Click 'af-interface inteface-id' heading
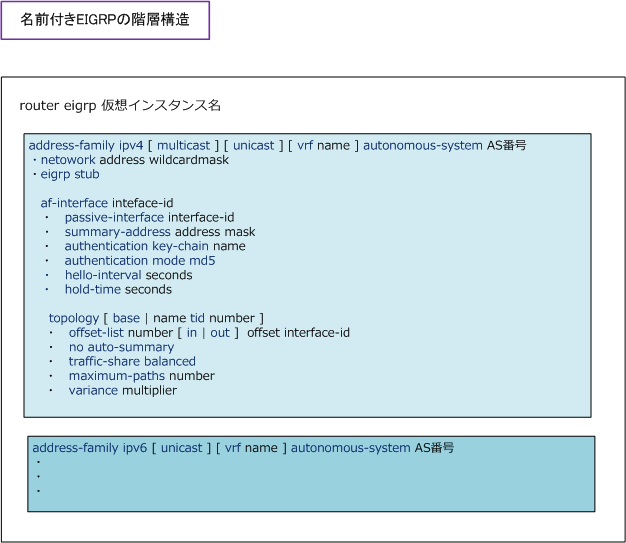Viewport: 626px width, 543px height. pos(107,203)
